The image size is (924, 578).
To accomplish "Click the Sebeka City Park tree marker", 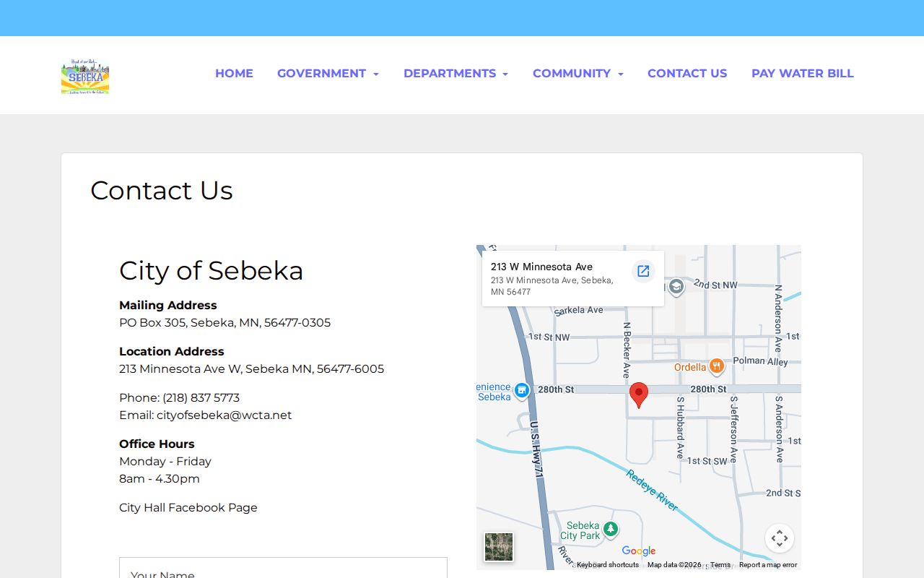I will 611,530.
